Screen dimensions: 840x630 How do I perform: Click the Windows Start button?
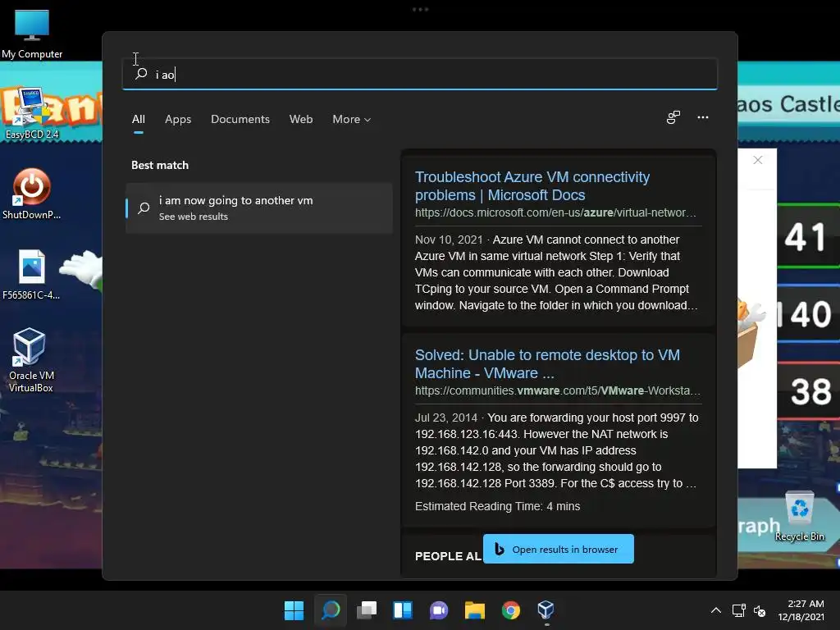coord(294,610)
